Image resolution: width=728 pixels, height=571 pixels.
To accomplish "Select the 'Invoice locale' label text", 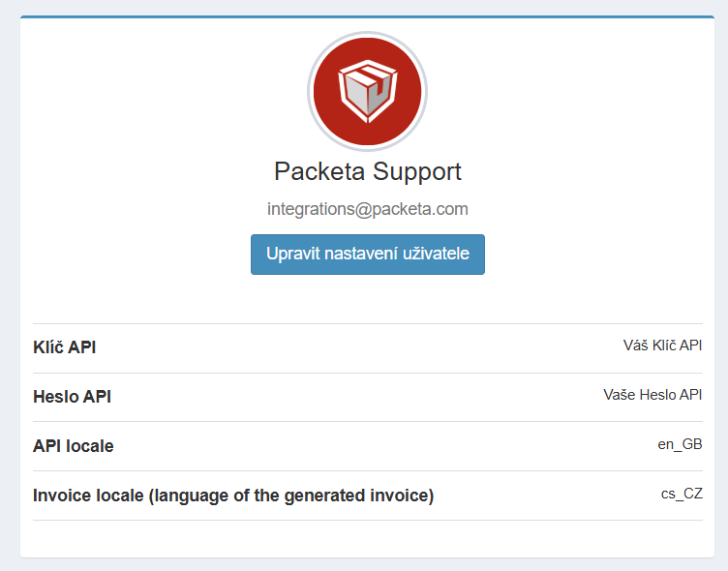I will click(x=233, y=496).
